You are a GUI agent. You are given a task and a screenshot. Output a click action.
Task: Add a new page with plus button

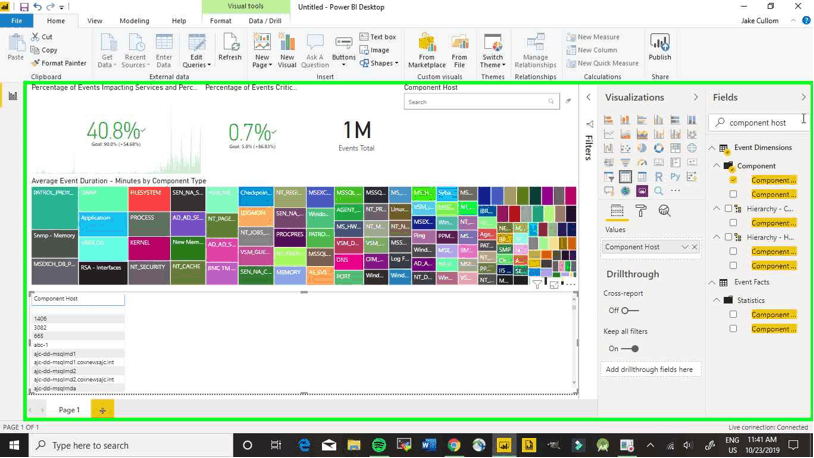coord(102,410)
